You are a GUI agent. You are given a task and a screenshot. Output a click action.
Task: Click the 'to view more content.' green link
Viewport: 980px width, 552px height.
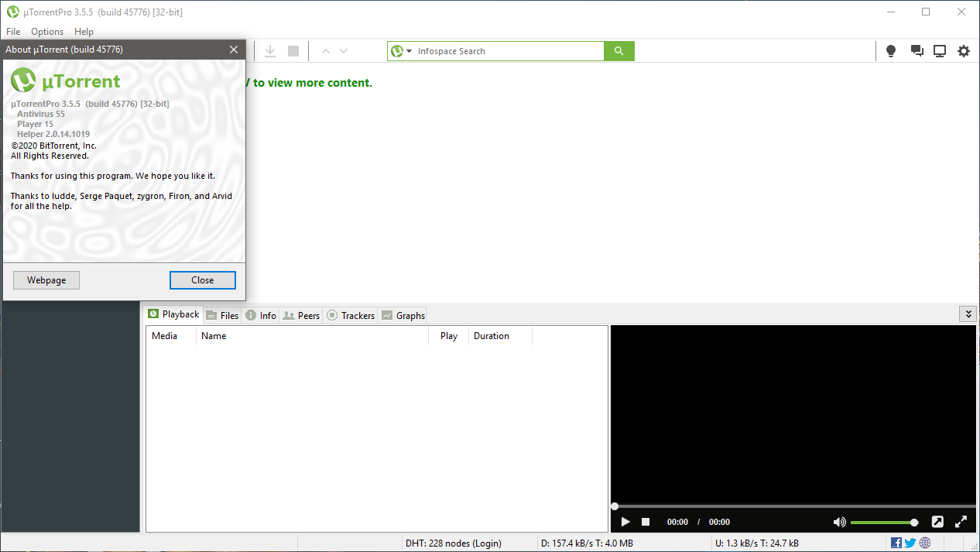(313, 83)
